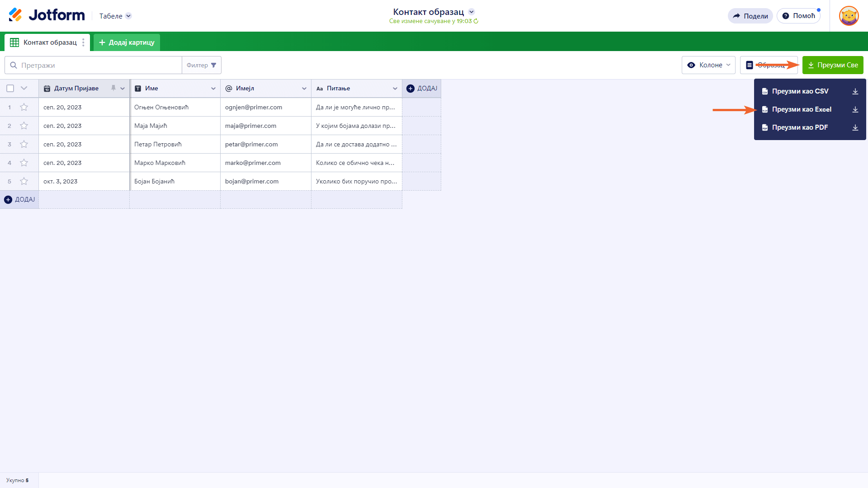Click the Помоћ help button
Image resolution: width=868 pixels, height=488 pixels.
click(x=798, y=16)
